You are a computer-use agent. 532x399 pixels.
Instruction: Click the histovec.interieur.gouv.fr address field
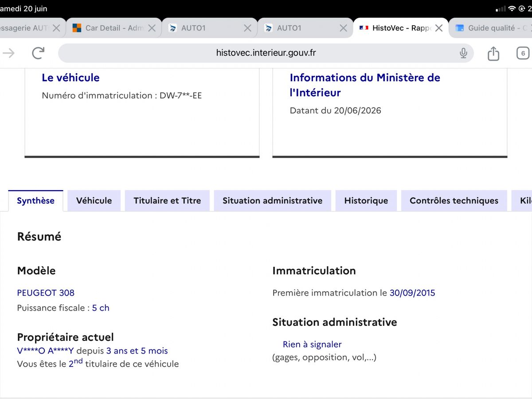[x=266, y=53]
